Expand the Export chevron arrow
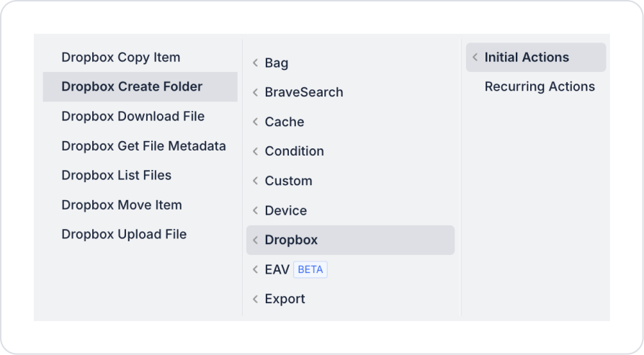This screenshot has width=644, height=355. (x=255, y=299)
